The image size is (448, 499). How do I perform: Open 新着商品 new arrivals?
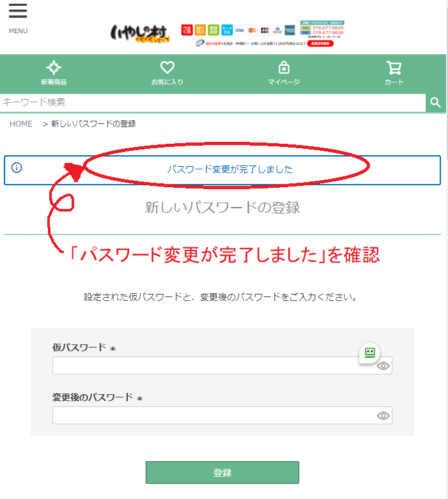tap(54, 73)
